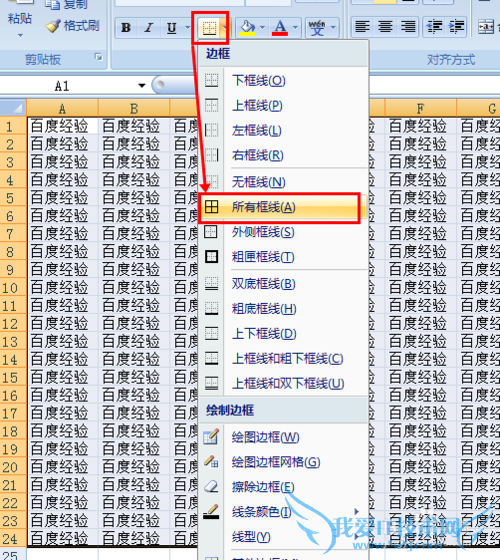The image size is (500, 560).
Task: Open phonetic guide dropdown arrow
Action: click(x=333, y=28)
